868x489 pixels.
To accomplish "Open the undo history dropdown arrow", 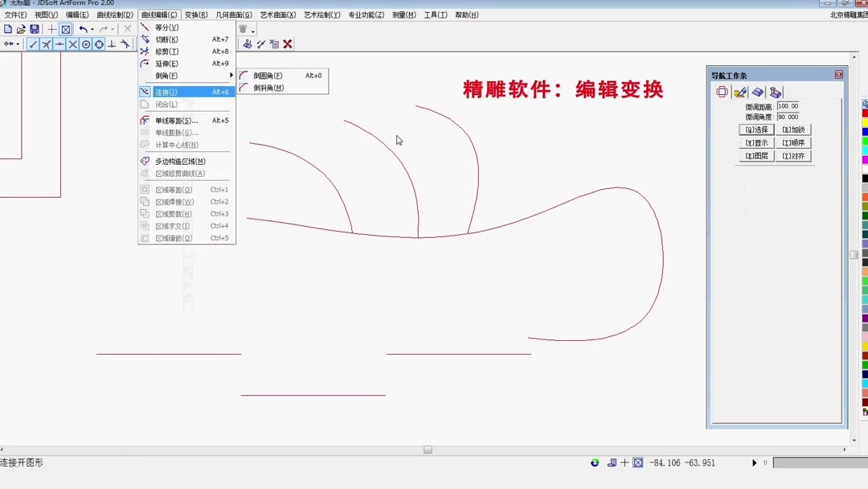I will [x=92, y=29].
